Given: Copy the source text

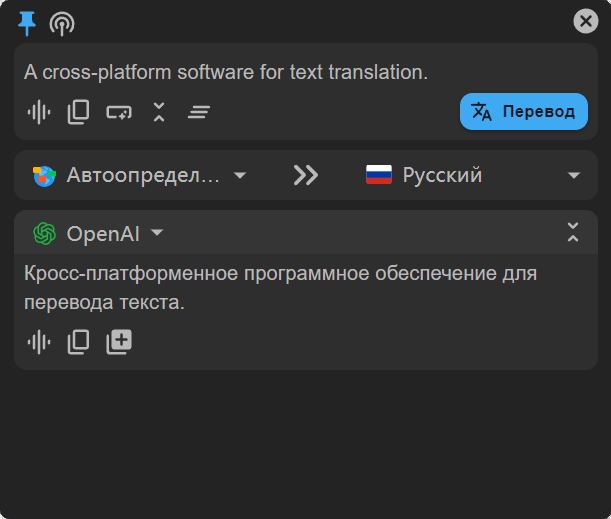Looking at the screenshot, I should [x=78, y=112].
